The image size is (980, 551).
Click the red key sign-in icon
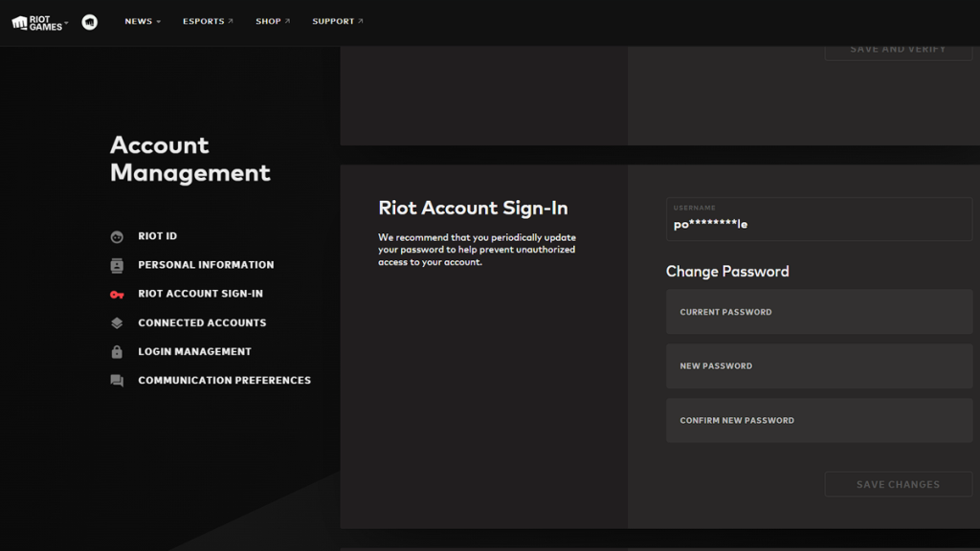(x=117, y=295)
